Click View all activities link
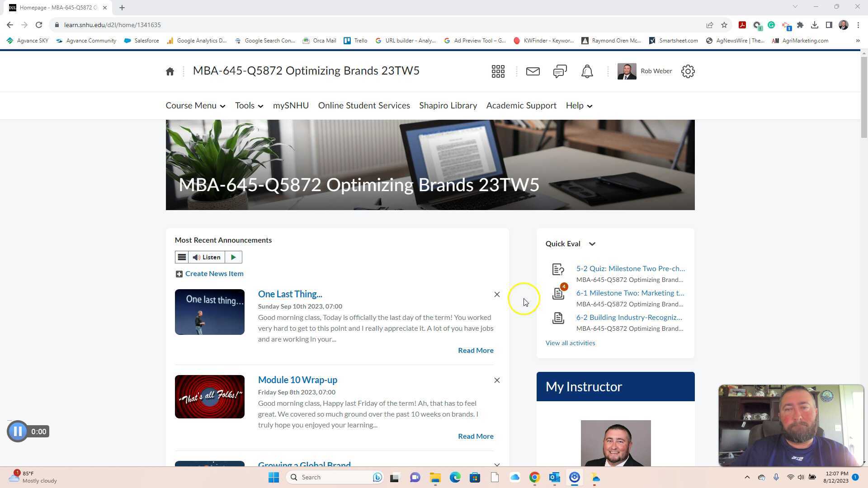 click(x=570, y=343)
